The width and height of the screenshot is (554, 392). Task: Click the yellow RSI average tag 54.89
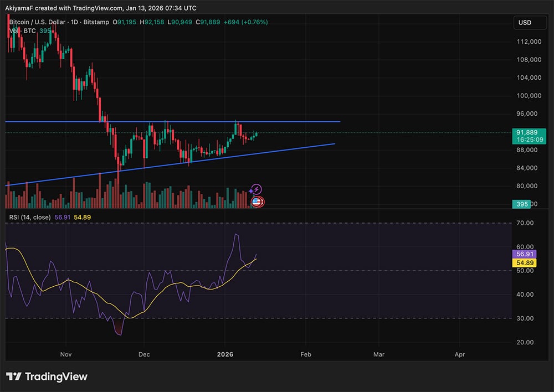525,262
